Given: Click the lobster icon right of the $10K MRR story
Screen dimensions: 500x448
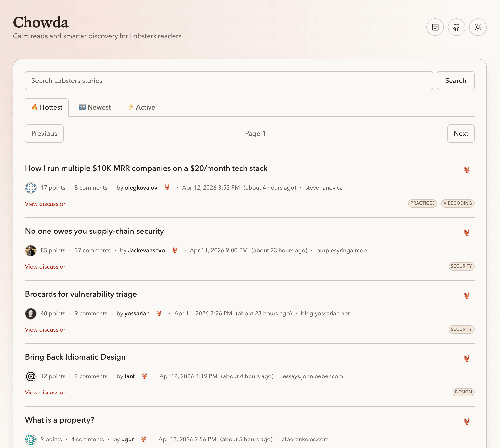Looking at the screenshot, I should pyautogui.click(x=467, y=170).
